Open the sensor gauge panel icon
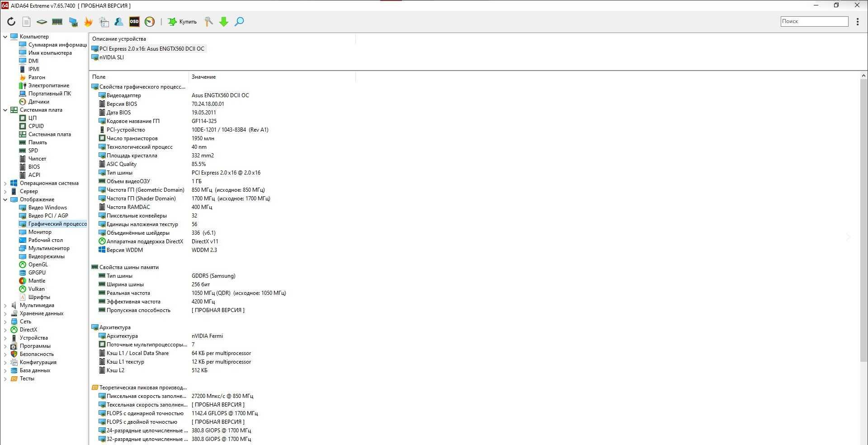This screenshot has width=868, height=445. point(150,22)
